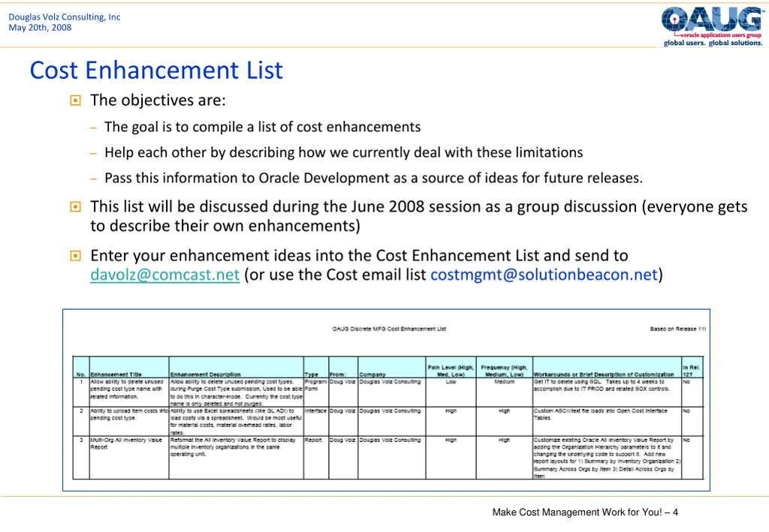Viewport: 769px width, 532px height.
Task: Click 'The goal is to compile a list' line
Action: pos(262,127)
